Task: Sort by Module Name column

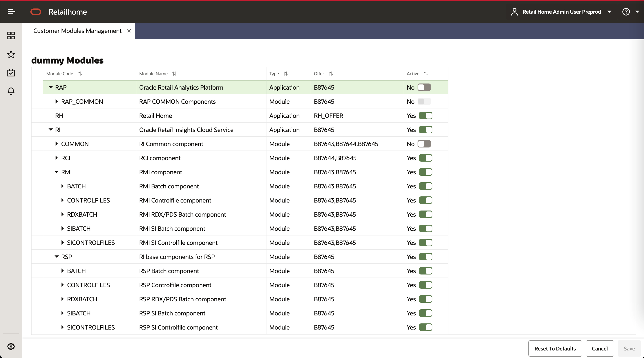Action: [174, 74]
